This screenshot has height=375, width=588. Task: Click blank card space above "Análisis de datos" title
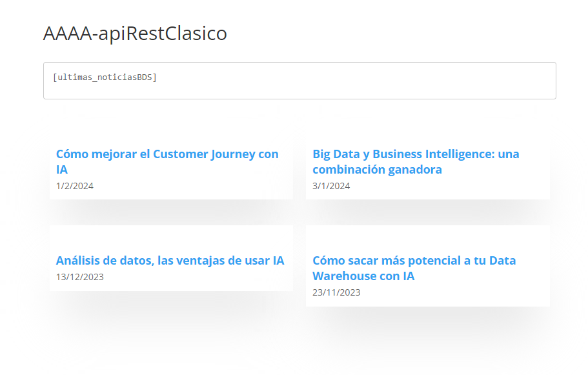(171, 239)
